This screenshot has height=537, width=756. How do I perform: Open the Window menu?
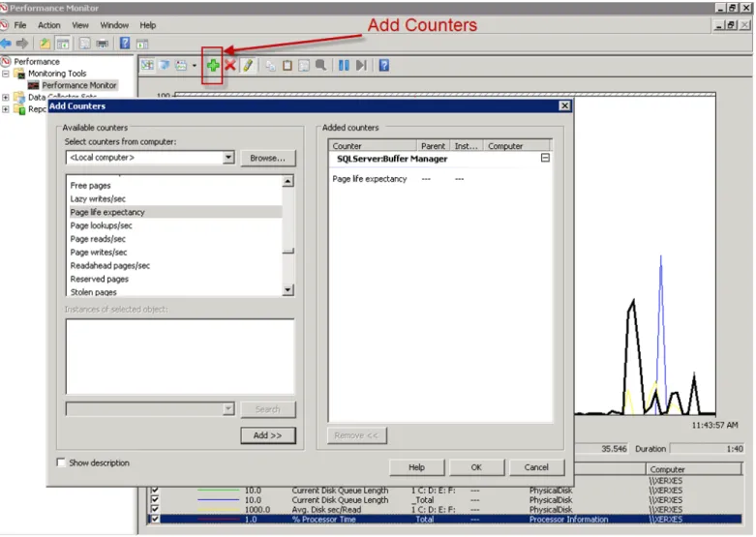tap(114, 25)
